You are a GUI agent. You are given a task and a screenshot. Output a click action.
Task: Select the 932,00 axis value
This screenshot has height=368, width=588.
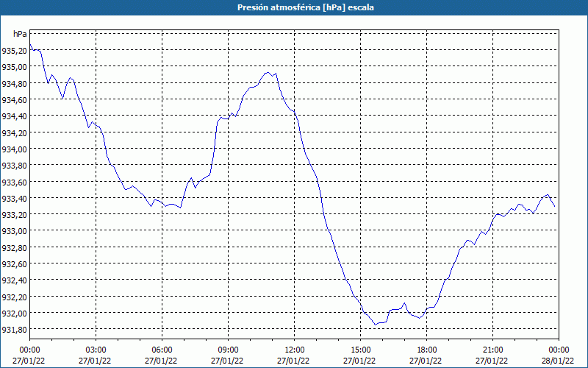[x=14, y=314]
